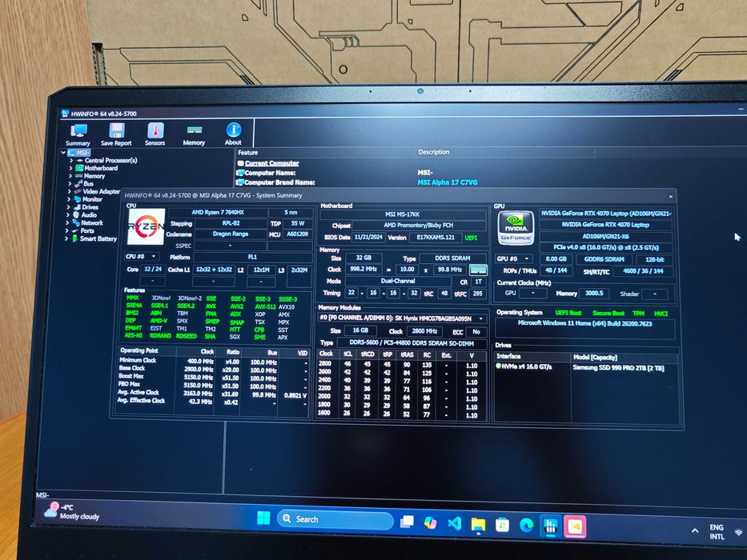Viewport: 747px width, 560px height.
Task: Select Central Processor(s) tree node
Action: click(111, 161)
